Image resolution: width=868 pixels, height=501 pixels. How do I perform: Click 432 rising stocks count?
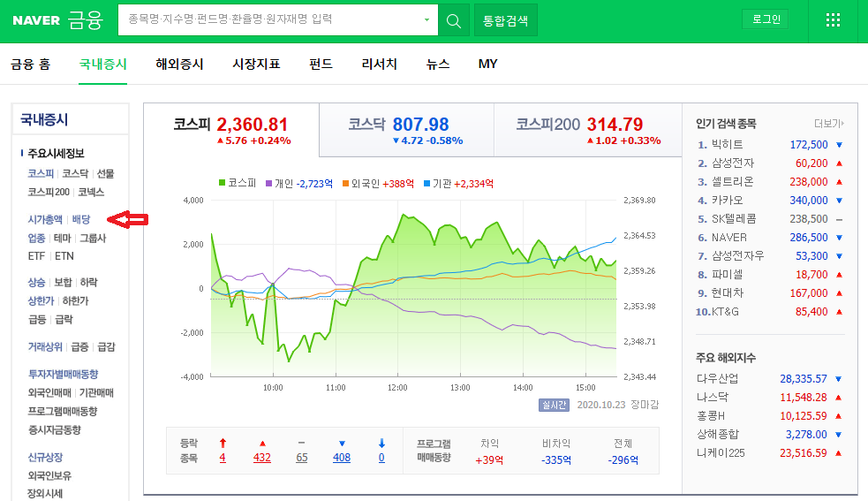point(262,458)
